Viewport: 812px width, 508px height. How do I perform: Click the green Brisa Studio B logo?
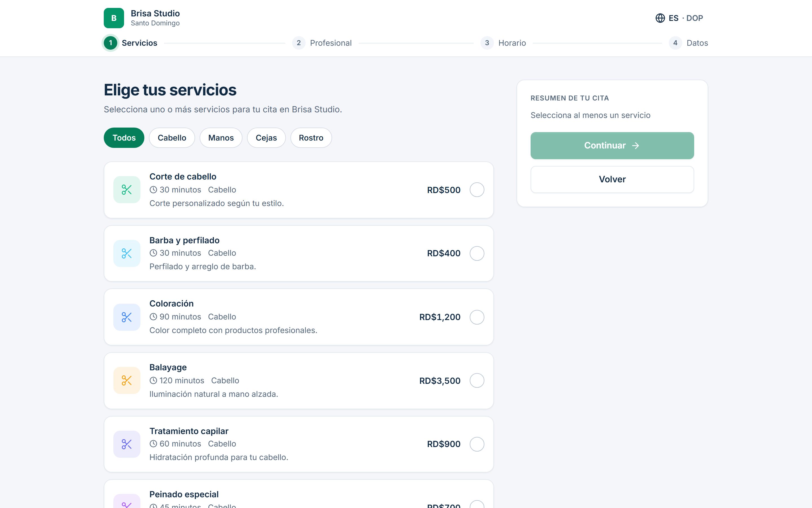(114, 18)
